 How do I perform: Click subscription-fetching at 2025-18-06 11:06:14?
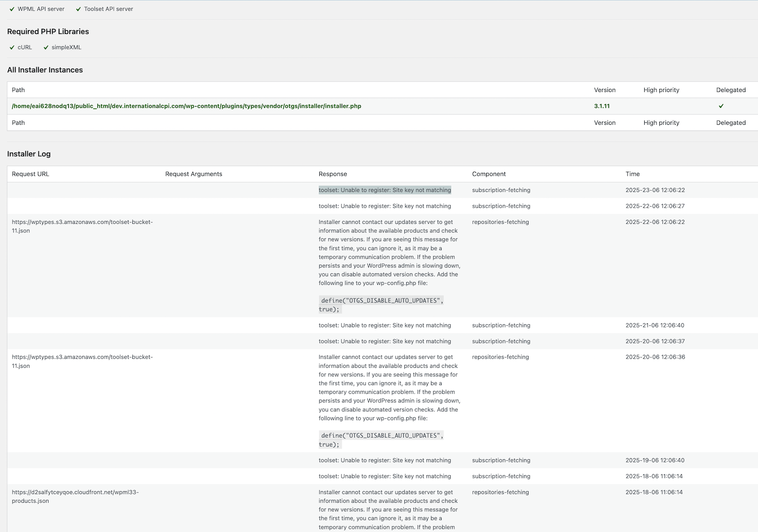click(501, 476)
